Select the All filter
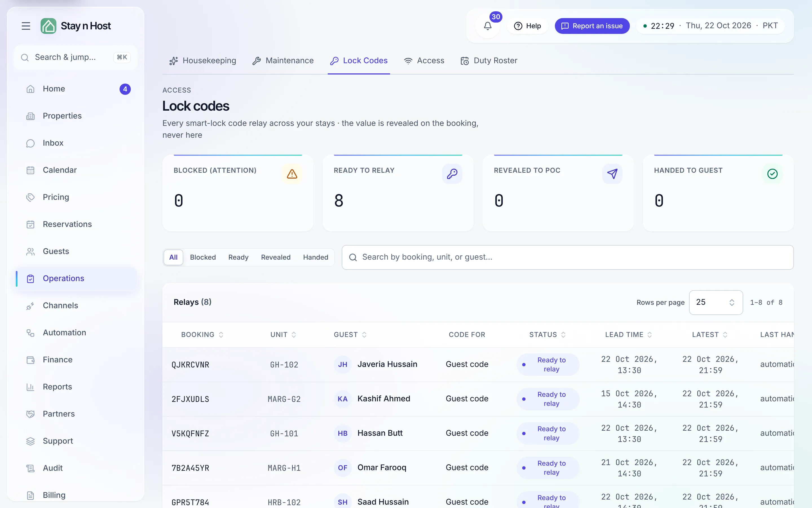Screen dimensions: 812x508 [x=173, y=257]
